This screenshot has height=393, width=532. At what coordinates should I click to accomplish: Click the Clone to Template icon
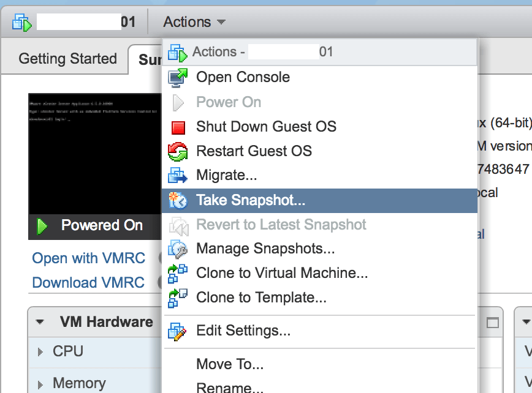[178, 298]
